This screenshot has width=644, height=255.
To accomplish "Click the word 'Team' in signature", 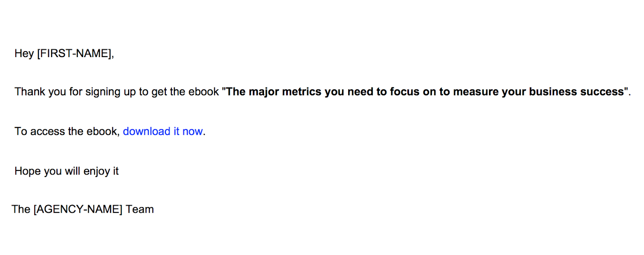I will (x=140, y=210).
